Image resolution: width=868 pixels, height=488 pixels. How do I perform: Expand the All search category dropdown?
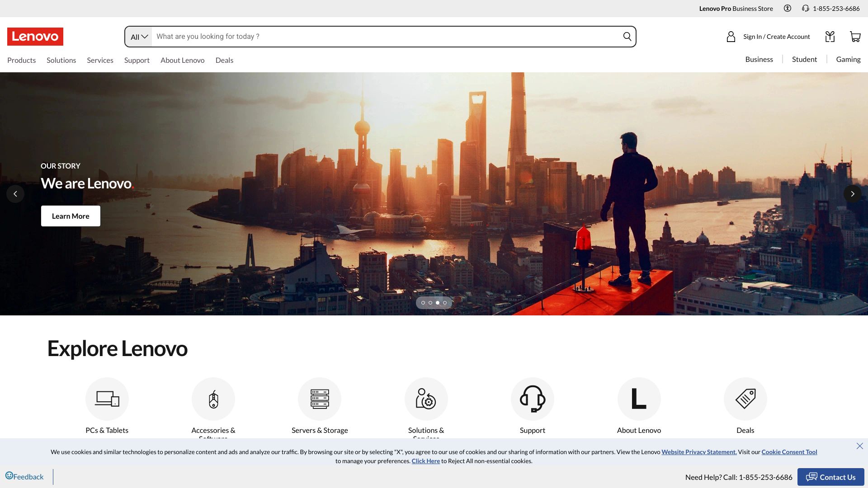[x=139, y=37]
